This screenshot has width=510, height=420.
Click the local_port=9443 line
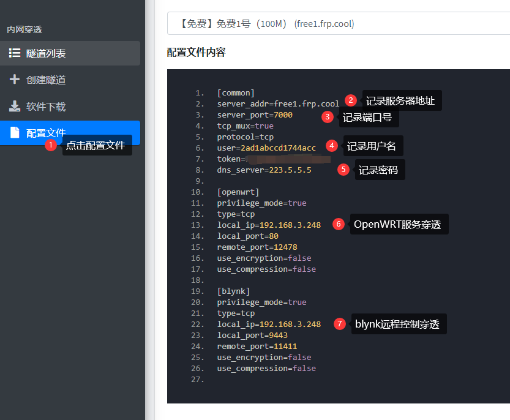click(252, 336)
